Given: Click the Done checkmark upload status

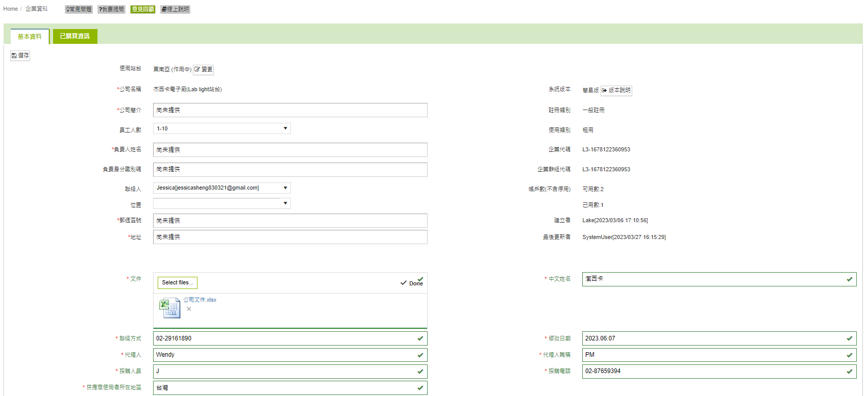Looking at the screenshot, I should [412, 283].
